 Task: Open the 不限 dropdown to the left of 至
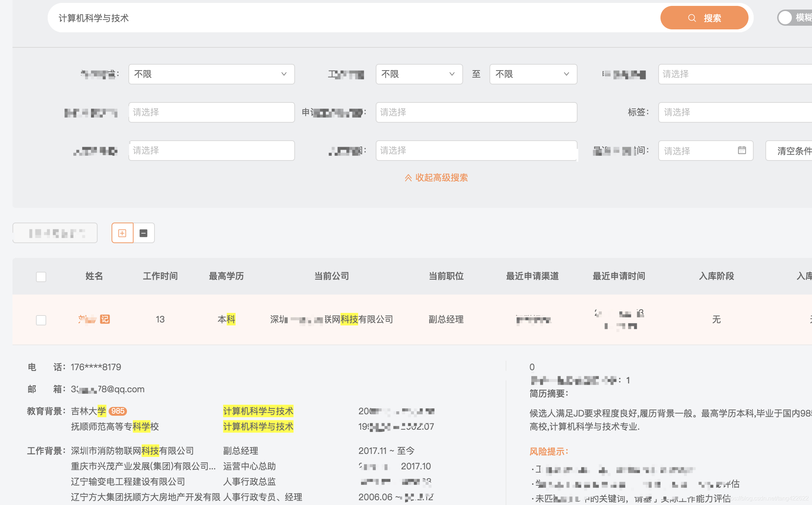[419, 74]
